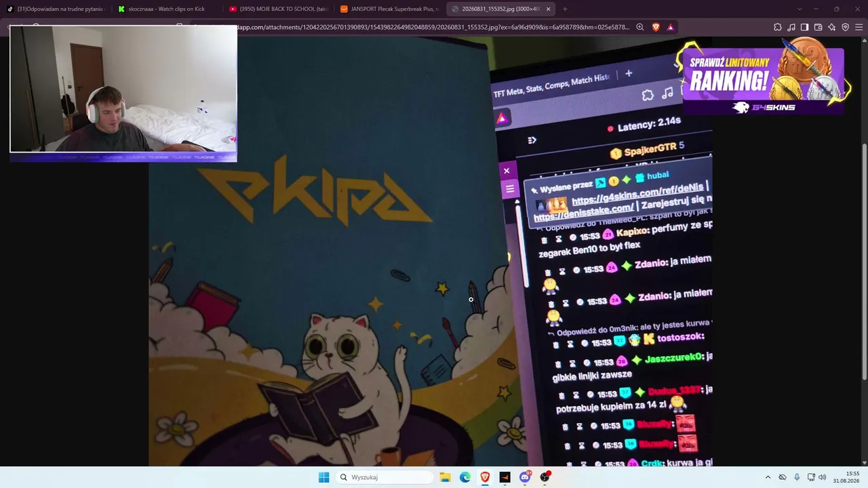Viewport: 868px width, 488px height.
Task: Open the Extensions puzzle-piece menu
Action: pos(777,27)
